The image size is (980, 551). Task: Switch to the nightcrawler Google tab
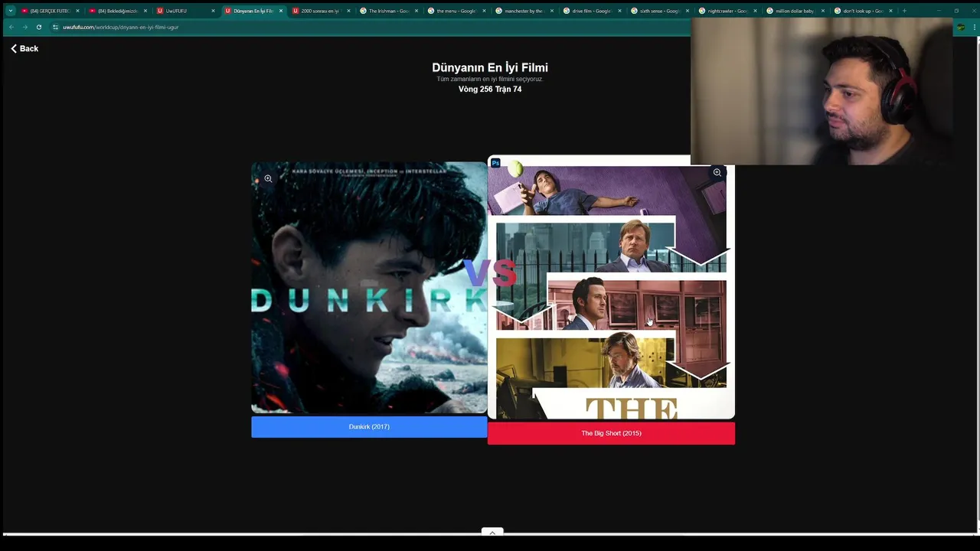coord(725,11)
